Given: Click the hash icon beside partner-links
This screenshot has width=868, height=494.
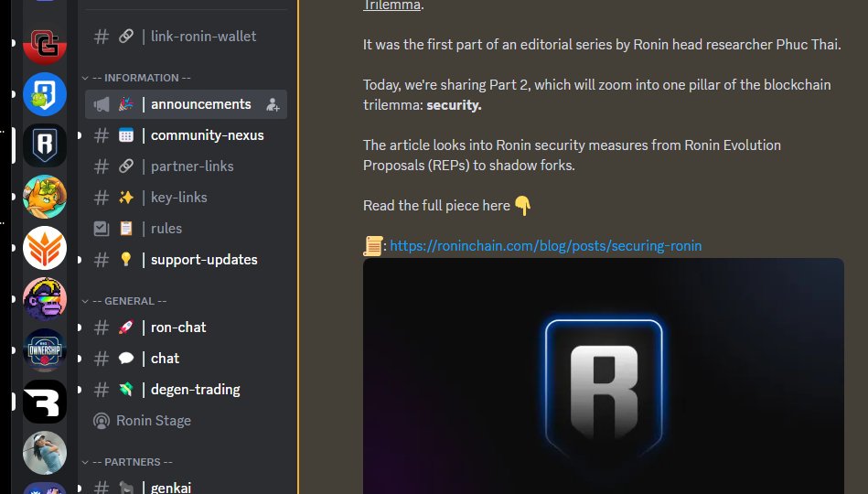Looking at the screenshot, I should point(102,166).
